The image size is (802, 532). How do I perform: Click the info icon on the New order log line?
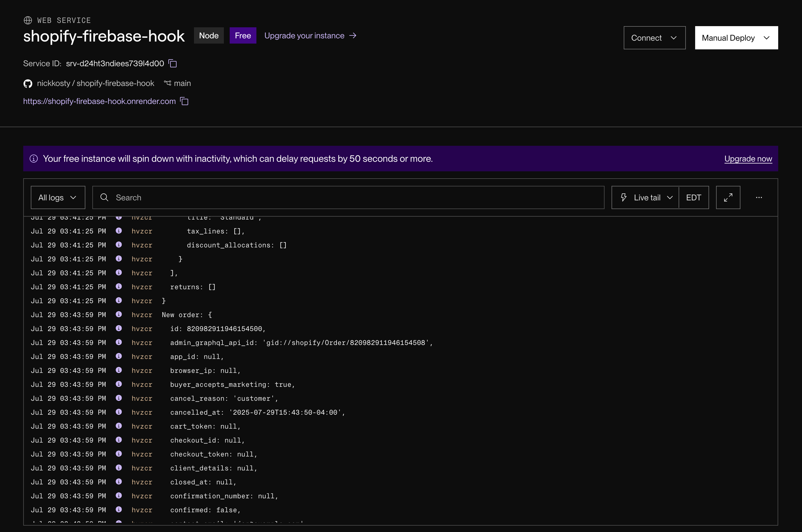[x=119, y=314]
